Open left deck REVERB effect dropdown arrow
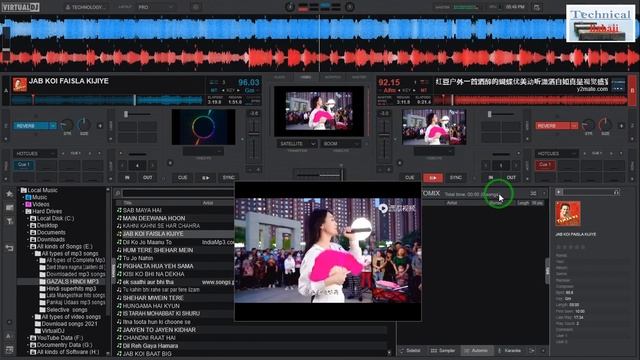Image resolution: width=640 pixels, height=360 pixels. point(53,126)
